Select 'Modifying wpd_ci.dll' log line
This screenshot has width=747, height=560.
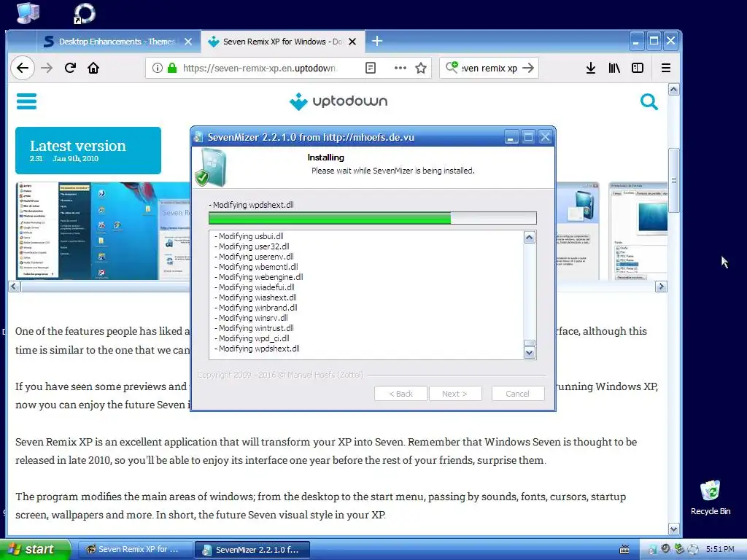click(252, 338)
